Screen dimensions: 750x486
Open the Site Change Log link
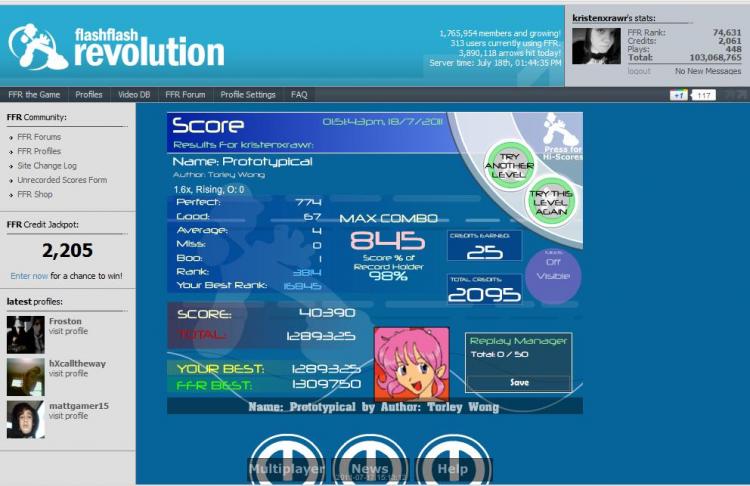point(47,166)
